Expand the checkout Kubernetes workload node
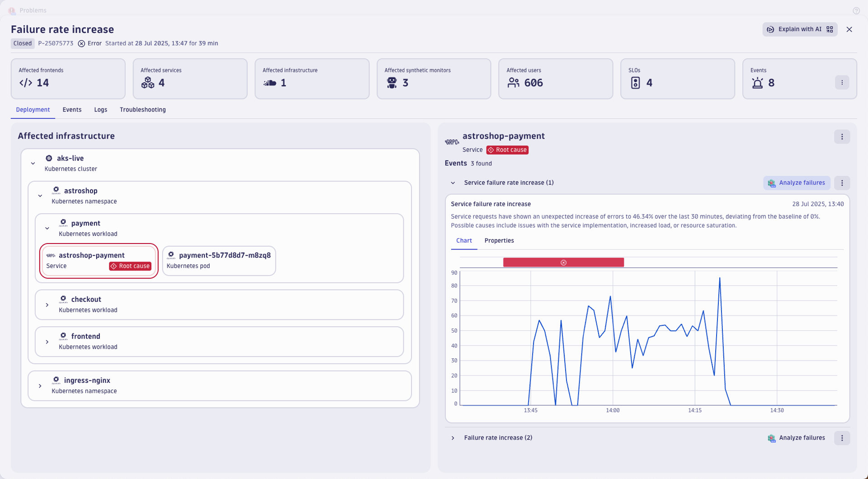This screenshot has height=479, width=868. (x=47, y=305)
